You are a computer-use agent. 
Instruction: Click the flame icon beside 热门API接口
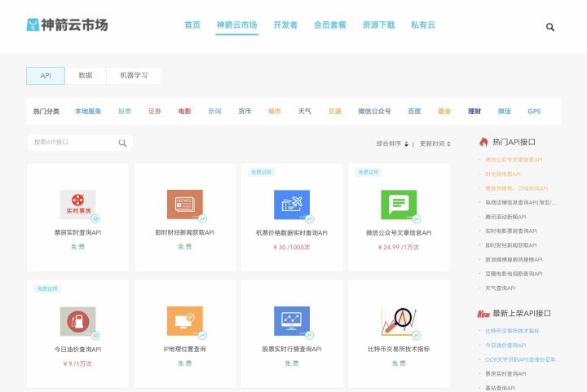(483, 142)
